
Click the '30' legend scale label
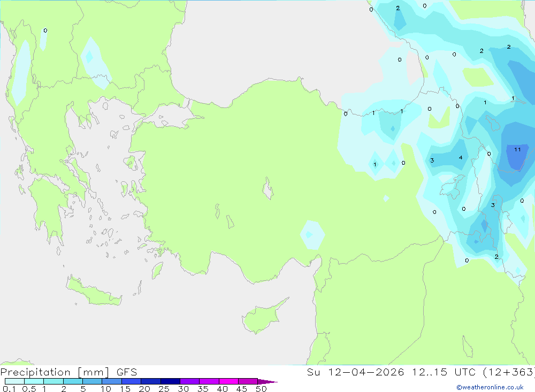point(184,389)
